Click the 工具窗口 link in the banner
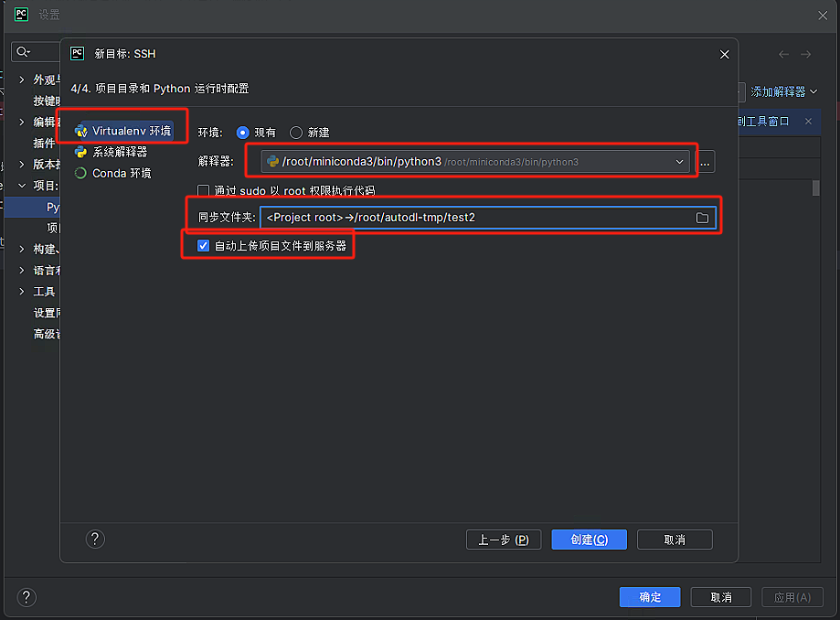 pyautogui.click(x=763, y=122)
